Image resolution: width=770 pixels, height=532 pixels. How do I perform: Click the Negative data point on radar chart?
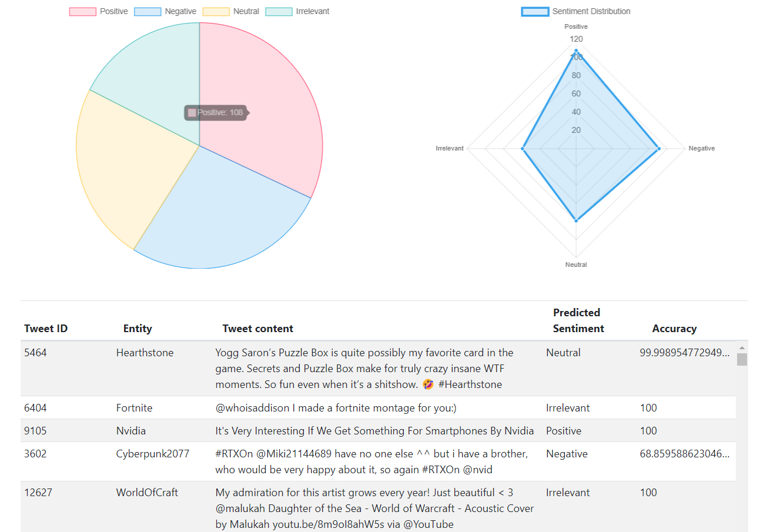[x=658, y=149]
